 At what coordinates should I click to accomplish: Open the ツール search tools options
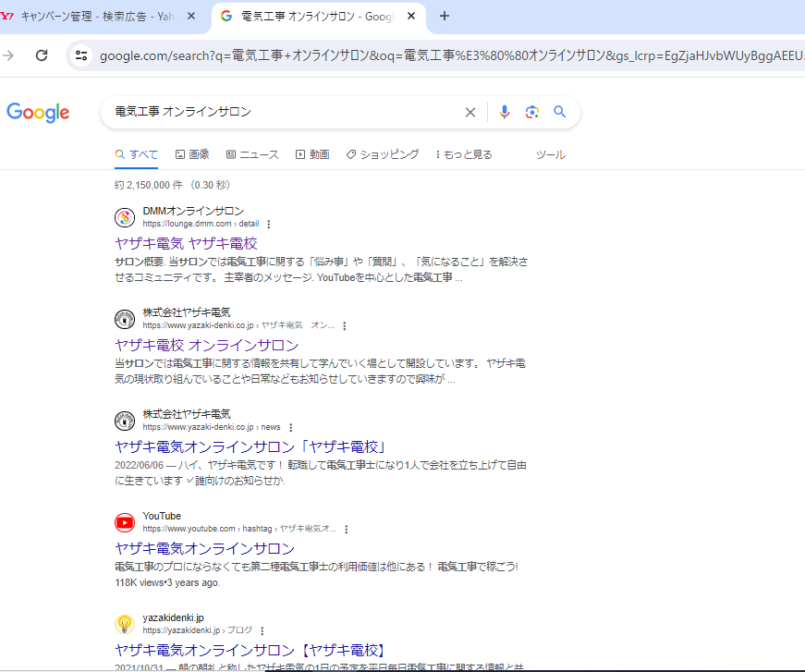point(550,154)
